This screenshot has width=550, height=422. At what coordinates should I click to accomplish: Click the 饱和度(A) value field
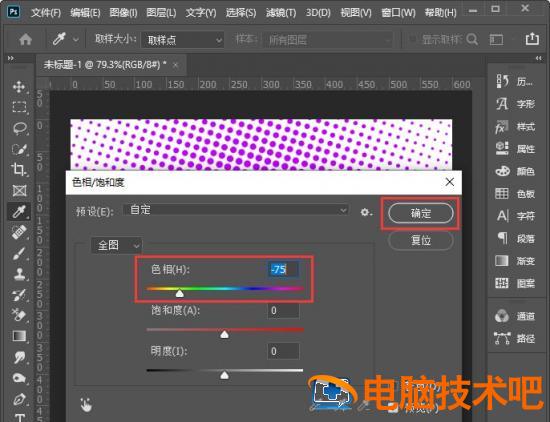click(x=283, y=311)
